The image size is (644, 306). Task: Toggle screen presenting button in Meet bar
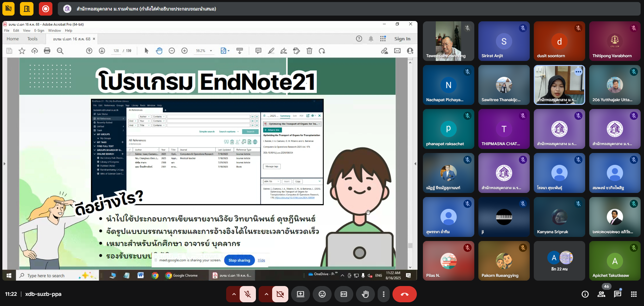pyautogui.click(x=301, y=294)
